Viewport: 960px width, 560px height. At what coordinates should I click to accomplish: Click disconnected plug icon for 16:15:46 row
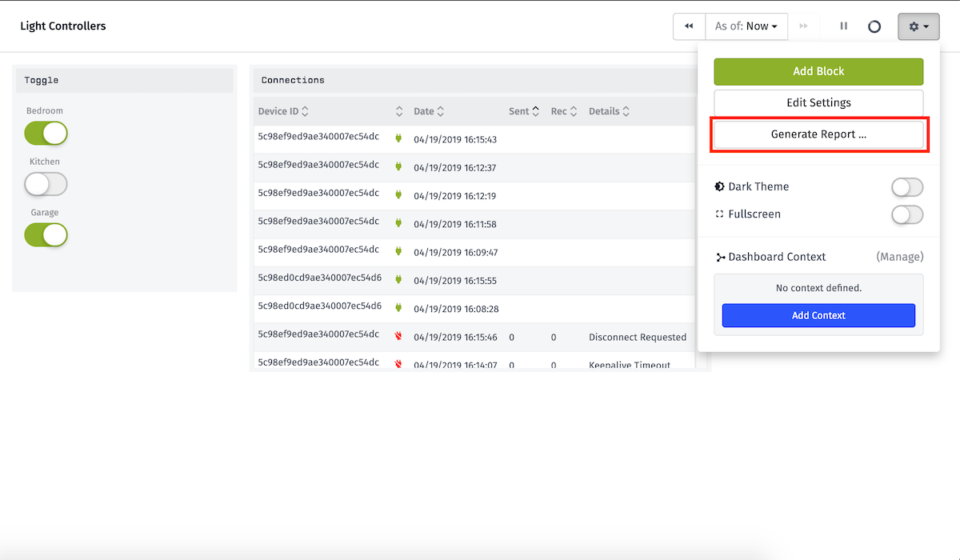(398, 337)
